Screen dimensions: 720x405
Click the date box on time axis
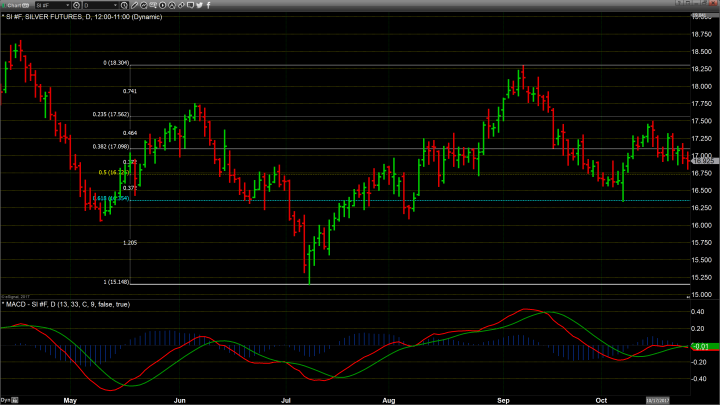[x=663, y=399]
